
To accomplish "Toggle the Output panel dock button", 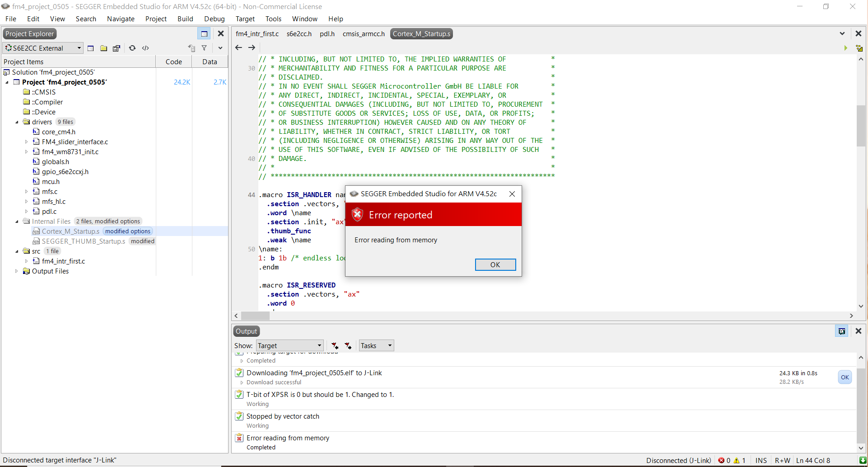I will pos(842,331).
